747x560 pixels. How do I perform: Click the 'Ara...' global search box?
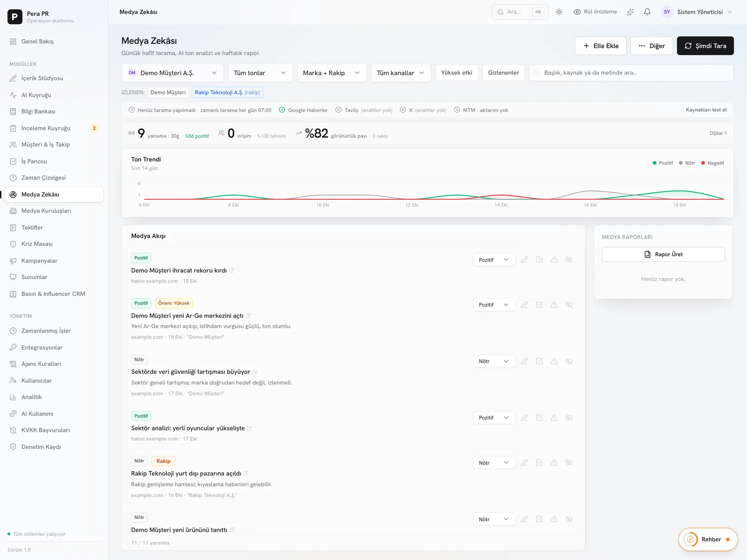pyautogui.click(x=520, y=12)
